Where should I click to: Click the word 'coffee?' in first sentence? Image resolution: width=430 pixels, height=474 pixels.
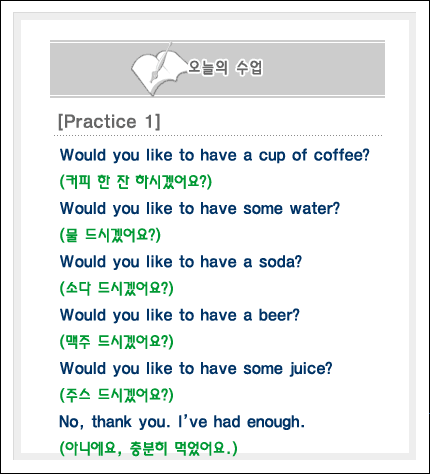pyautogui.click(x=342, y=155)
